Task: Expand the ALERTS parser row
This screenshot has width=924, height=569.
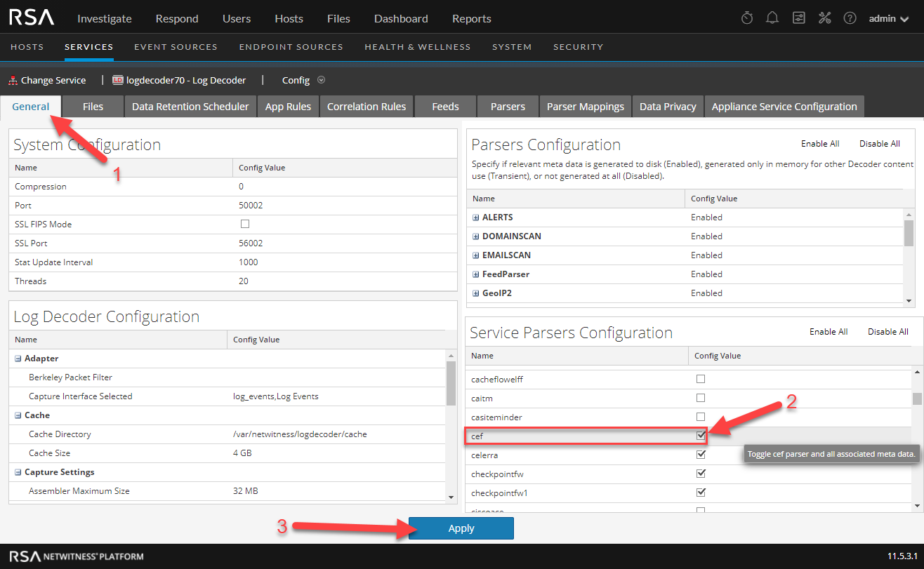Action: [476, 217]
